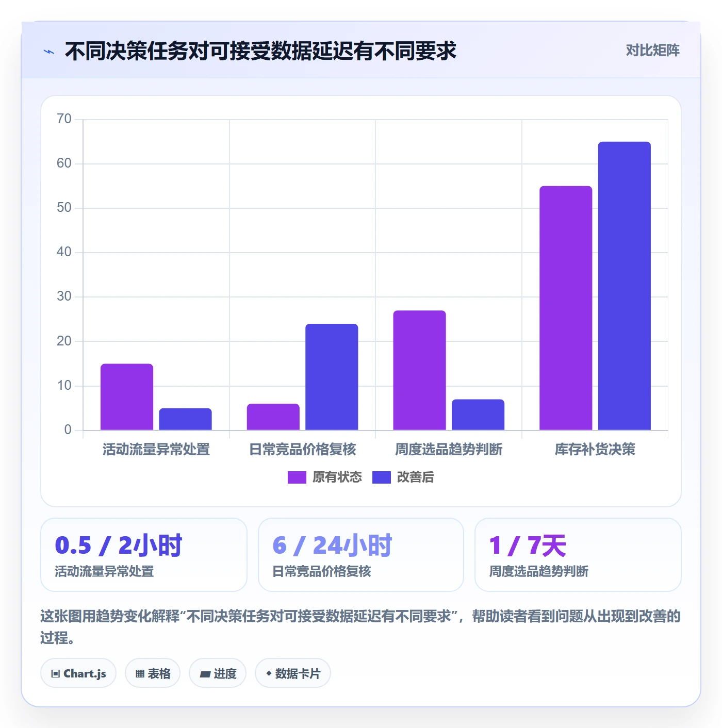Click x-axis label 库存补货决策
722x728 pixels.
tap(595, 450)
